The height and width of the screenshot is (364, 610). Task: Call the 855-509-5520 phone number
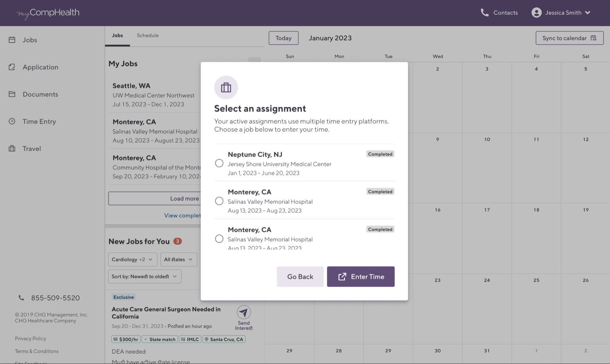[x=55, y=298]
